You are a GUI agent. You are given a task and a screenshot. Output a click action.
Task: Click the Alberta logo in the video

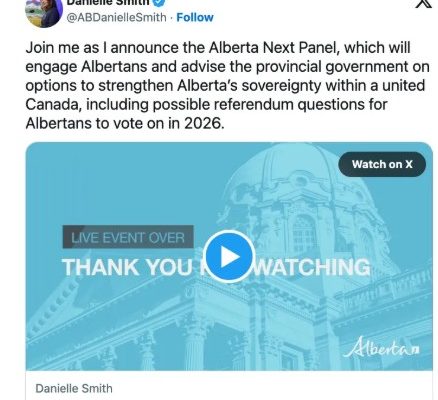(381, 348)
